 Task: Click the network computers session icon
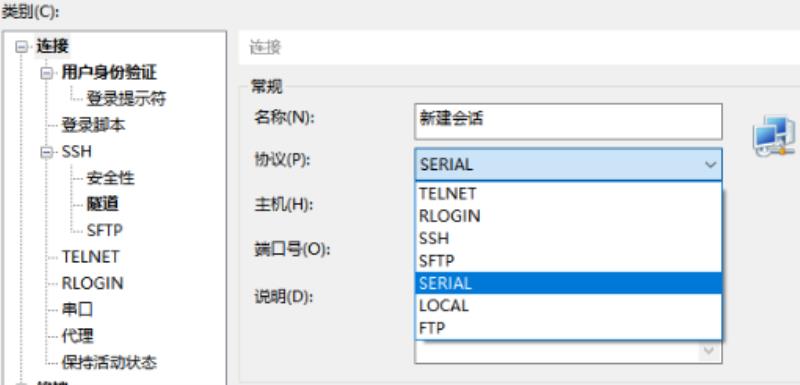(774, 136)
